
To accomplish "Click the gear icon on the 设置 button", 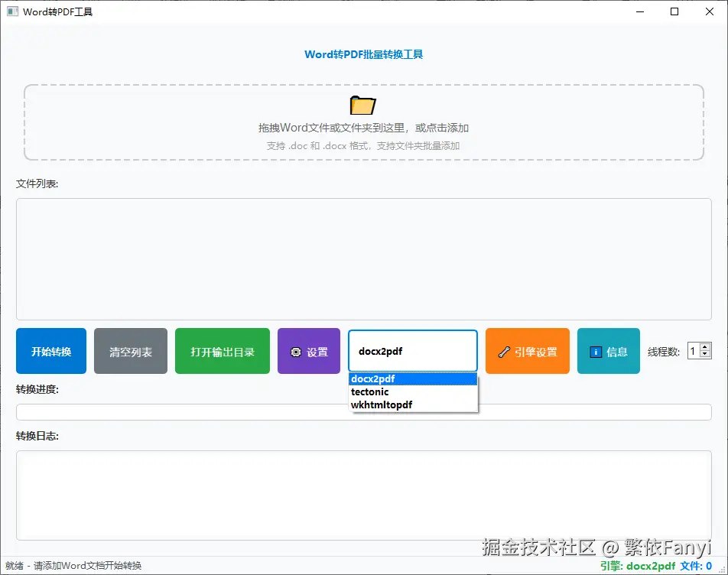I will point(296,351).
